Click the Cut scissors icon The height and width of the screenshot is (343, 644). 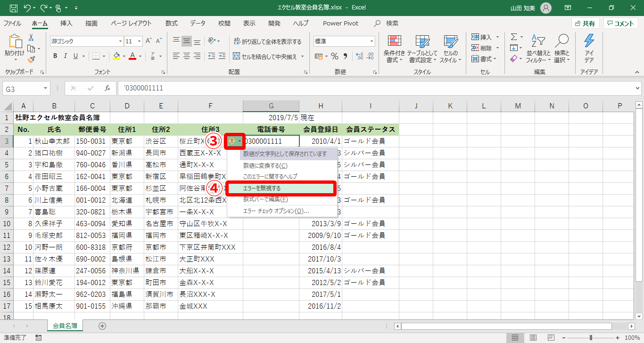(x=31, y=38)
